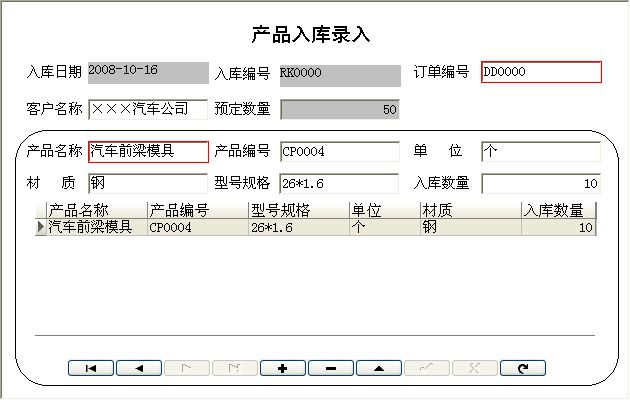Click the 单位 grid column header
The width and height of the screenshot is (630, 400).
(385, 210)
